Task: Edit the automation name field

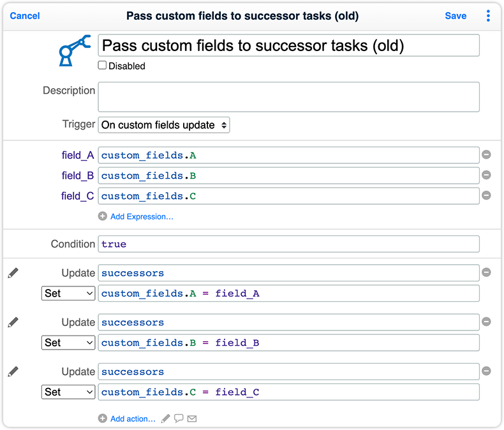Action: (288, 45)
